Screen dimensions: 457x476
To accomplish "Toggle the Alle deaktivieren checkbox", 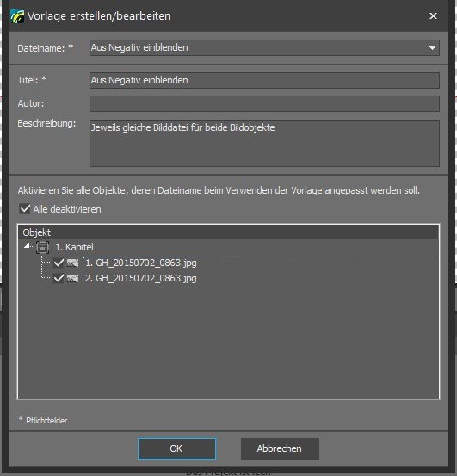I will click(x=25, y=209).
